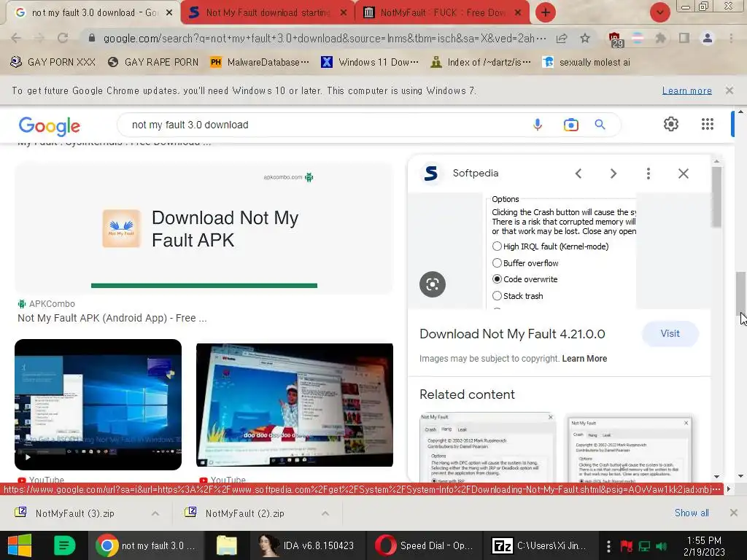Open MalwareDatabase bookmark

pos(260,62)
